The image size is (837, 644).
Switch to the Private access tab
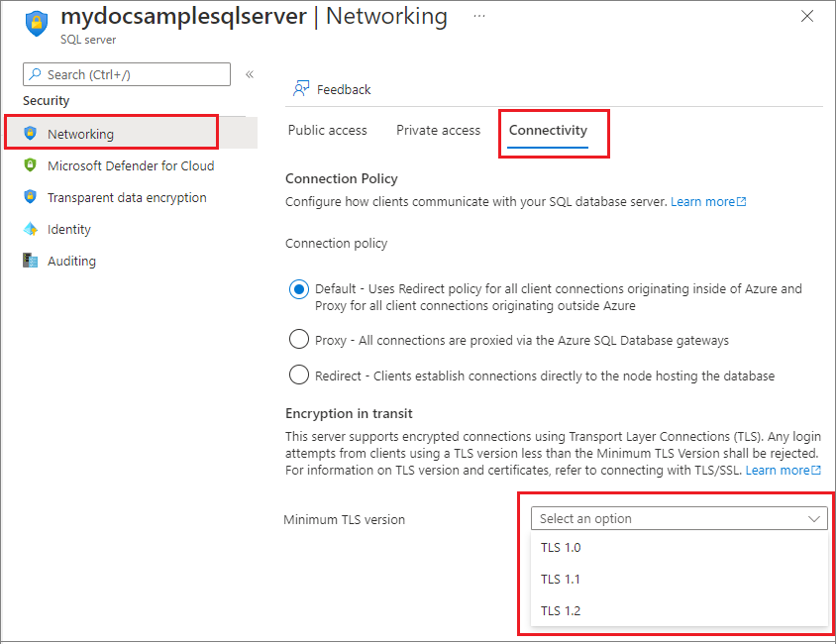[438, 131]
